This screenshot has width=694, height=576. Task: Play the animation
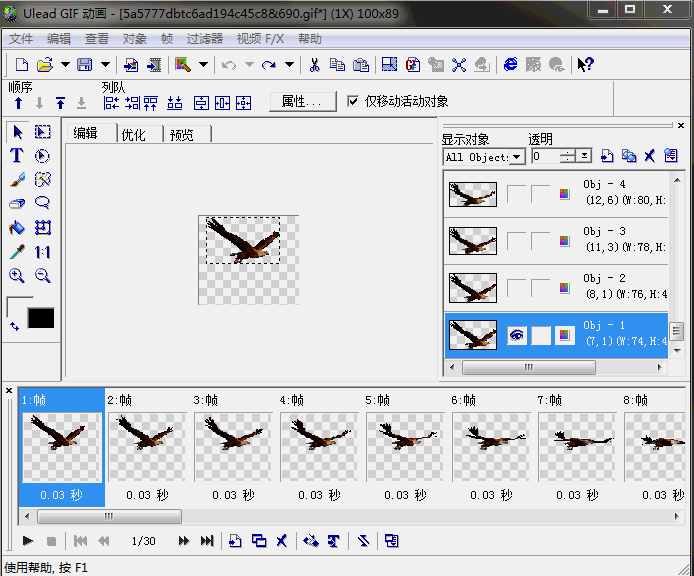pyautogui.click(x=27, y=541)
